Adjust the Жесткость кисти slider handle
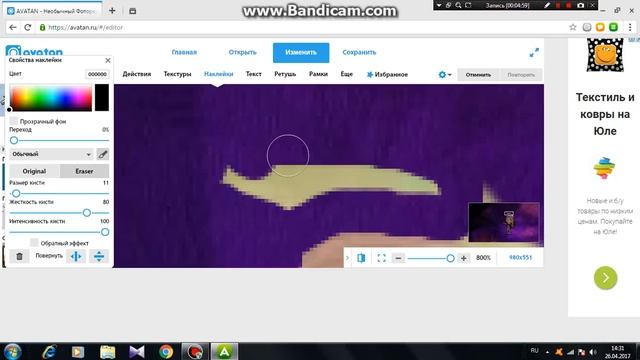This screenshot has width=640, height=360. click(x=87, y=213)
